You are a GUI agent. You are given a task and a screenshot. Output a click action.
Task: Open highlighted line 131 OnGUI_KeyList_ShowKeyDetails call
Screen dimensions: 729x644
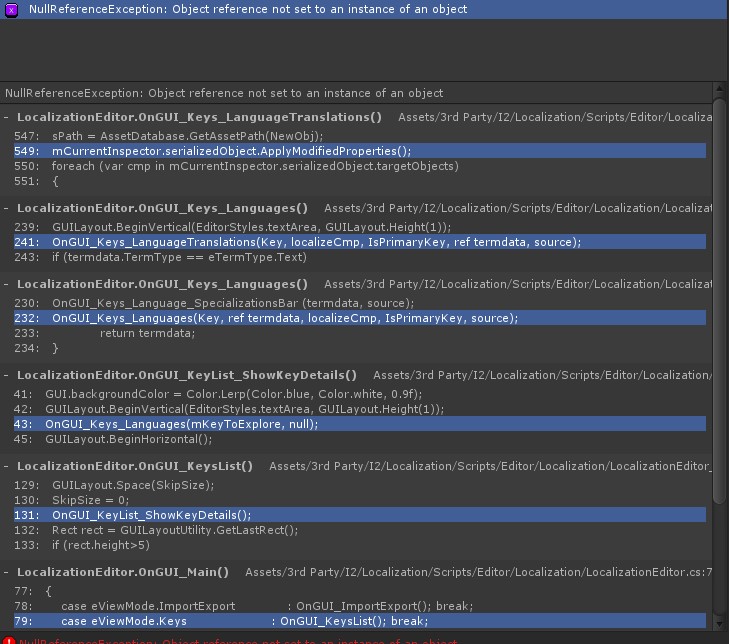151,515
